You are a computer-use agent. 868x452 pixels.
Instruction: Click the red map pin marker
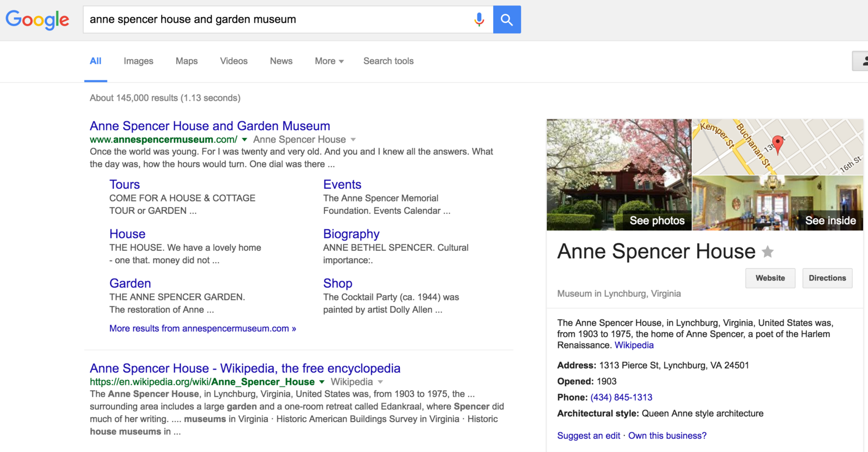pyautogui.click(x=777, y=144)
